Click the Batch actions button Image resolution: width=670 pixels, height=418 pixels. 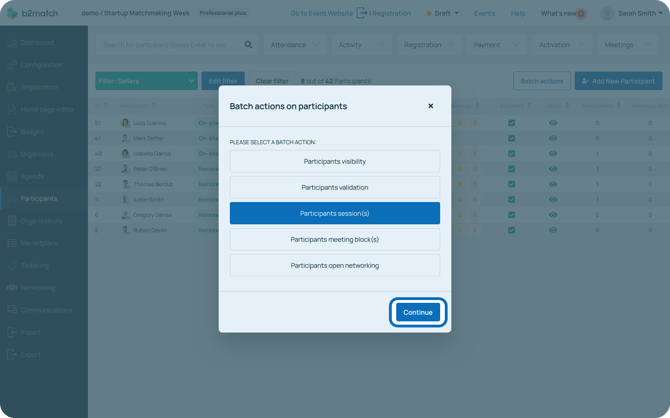(541, 81)
